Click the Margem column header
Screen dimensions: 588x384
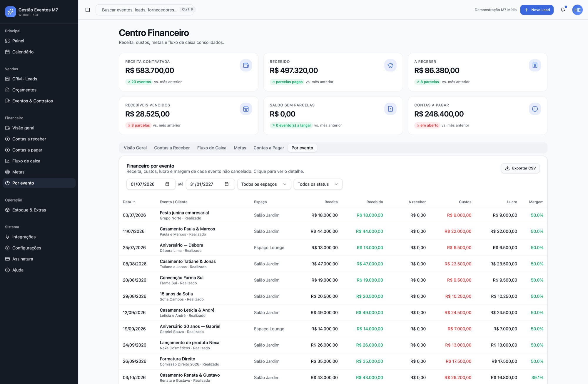click(536, 202)
